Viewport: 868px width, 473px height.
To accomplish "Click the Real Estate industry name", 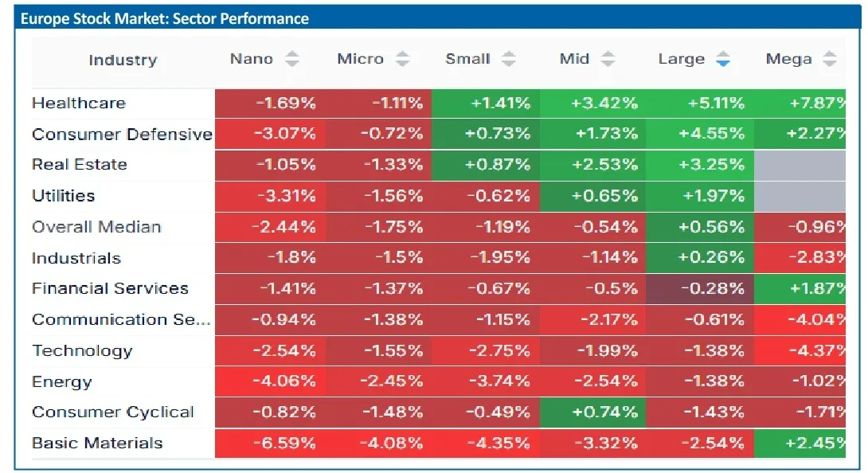I will (x=80, y=165).
